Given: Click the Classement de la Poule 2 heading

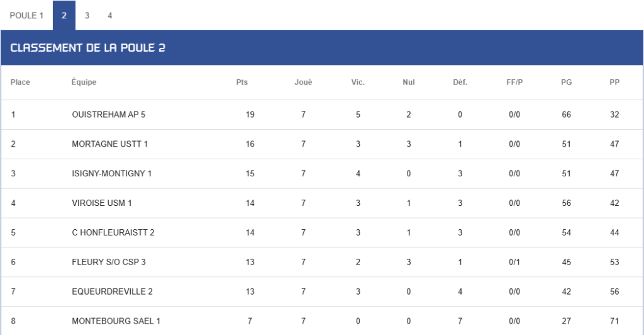Looking at the screenshot, I should pos(88,48).
